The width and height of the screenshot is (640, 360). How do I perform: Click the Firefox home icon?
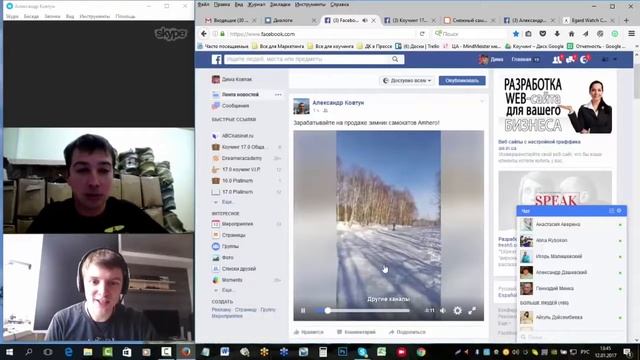point(571,34)
